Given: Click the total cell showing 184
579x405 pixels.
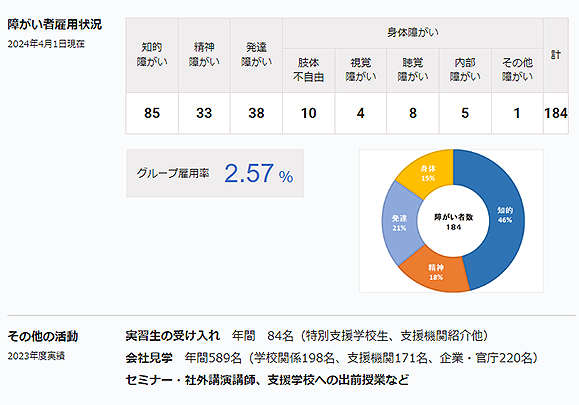Looking at the screenshot, I should (x=556, y=113).
